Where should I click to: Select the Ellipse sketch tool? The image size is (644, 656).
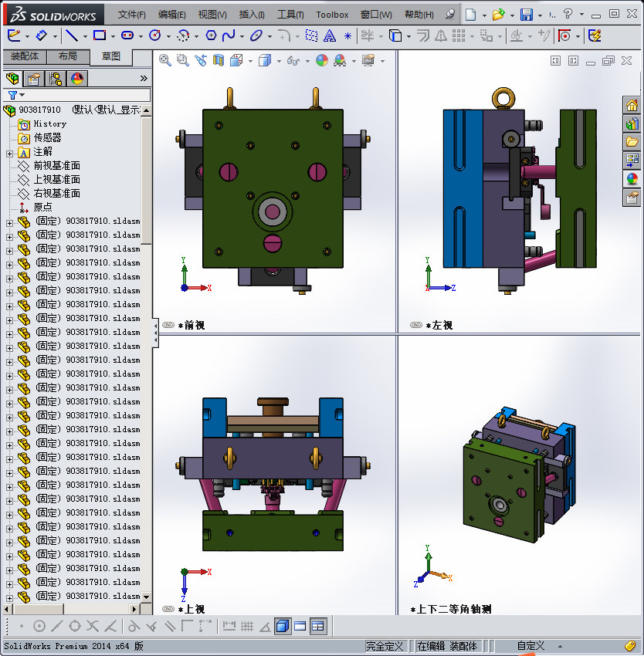coord(256,36)
